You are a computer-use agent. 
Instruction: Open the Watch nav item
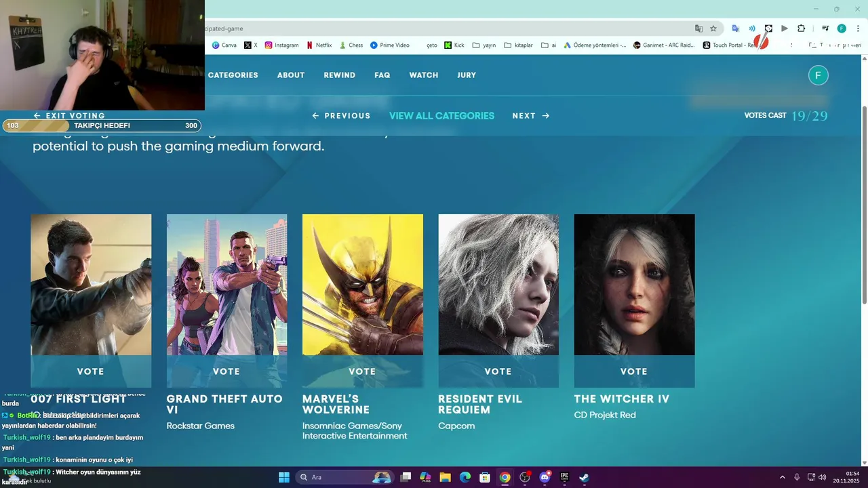[424, 75]
